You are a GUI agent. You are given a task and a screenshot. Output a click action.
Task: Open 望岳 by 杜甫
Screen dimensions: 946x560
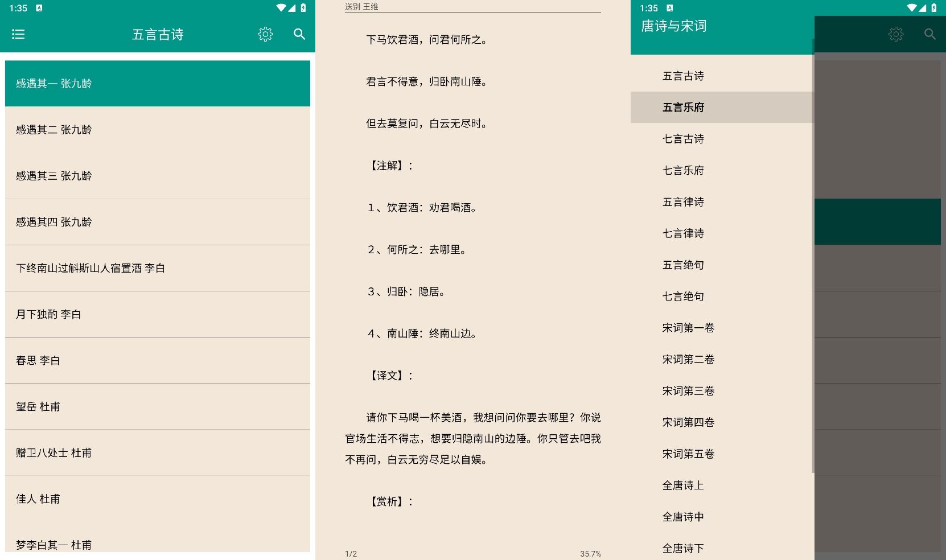click(38, 406)
